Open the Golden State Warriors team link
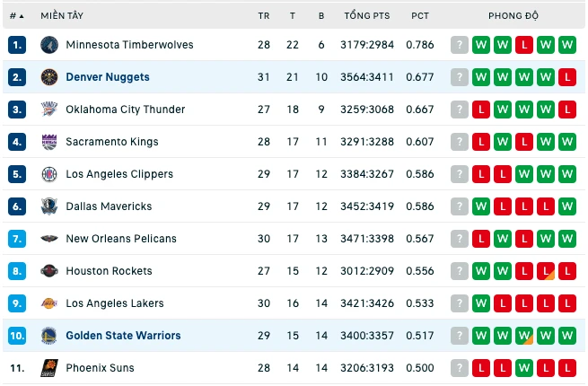This screenshot has width=588, height=386. point(123,336)
